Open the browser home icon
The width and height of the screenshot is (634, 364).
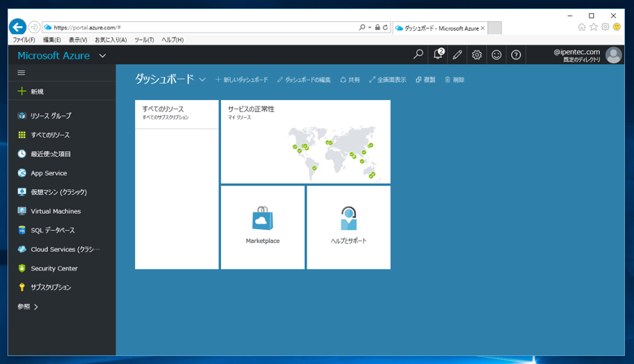(x=582, y=27)
